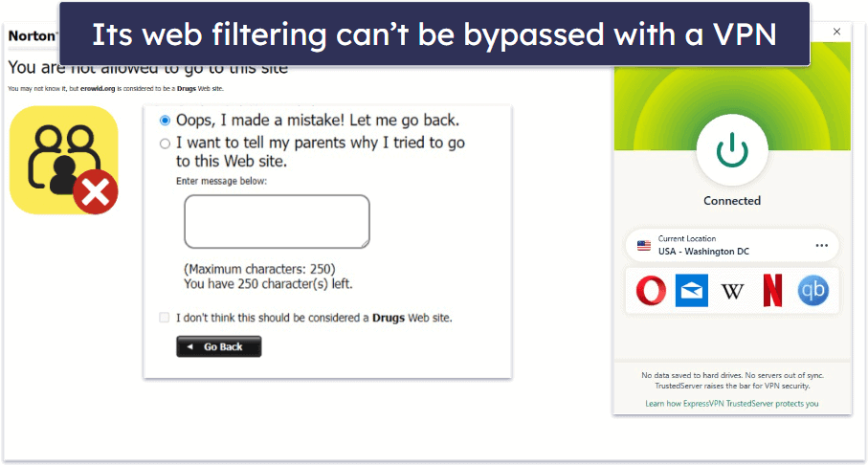Launch qBittorrent shortcut in ExpressVPN

click(813, 291)
